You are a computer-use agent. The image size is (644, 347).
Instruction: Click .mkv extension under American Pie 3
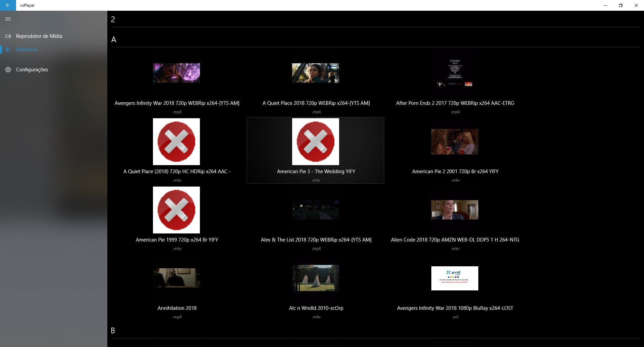point(316,180)
